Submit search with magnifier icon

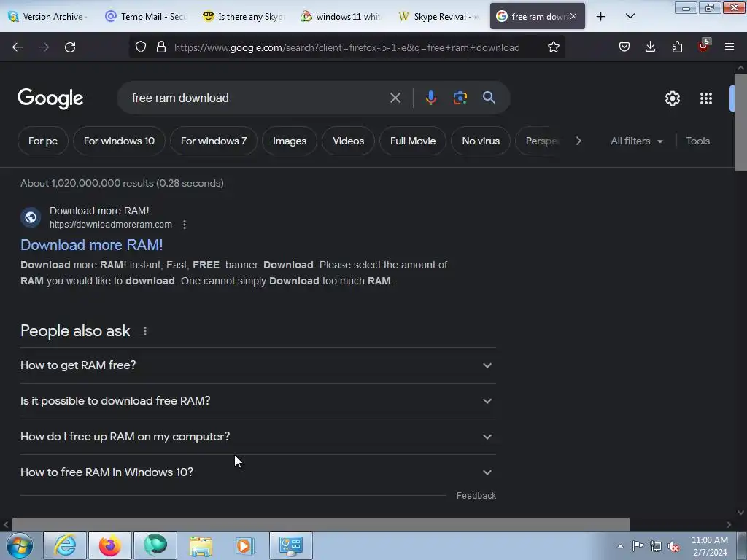[489, 98]
